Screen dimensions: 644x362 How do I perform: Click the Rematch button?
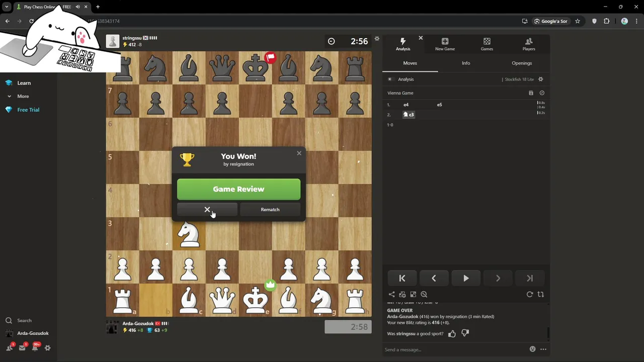[x=270, y=210]
